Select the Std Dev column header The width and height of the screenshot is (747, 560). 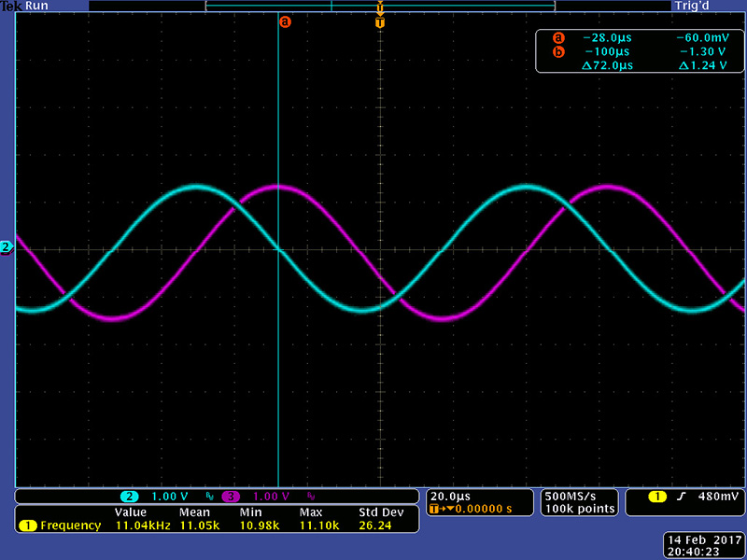pos(380,512)
